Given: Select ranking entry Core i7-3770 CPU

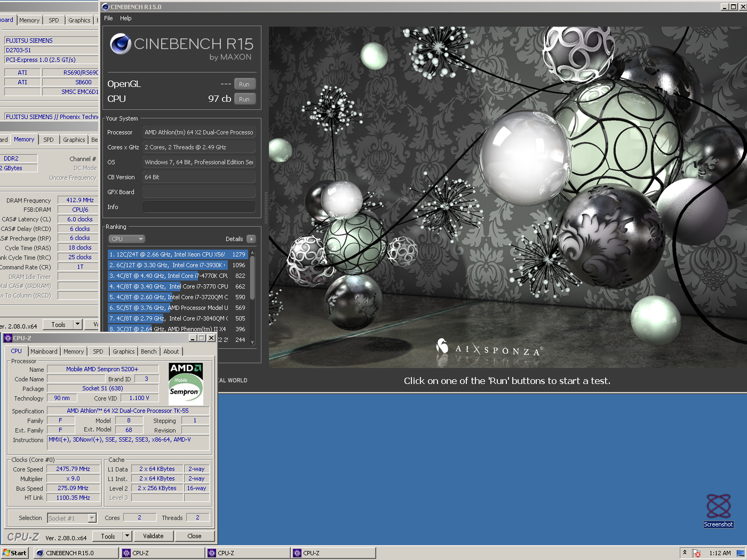Looking at the screenshot, I should (x=178, y=286).
